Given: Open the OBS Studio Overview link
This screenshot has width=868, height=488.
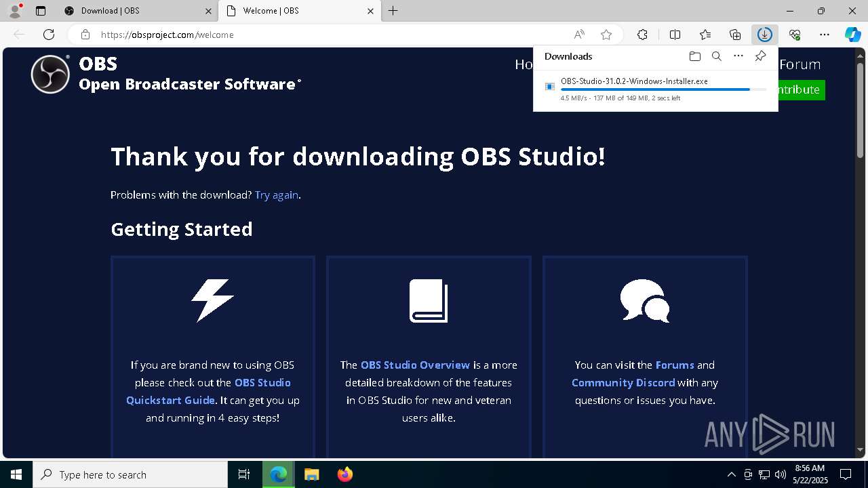Looking at the screenshot, I should pos(415,365).
